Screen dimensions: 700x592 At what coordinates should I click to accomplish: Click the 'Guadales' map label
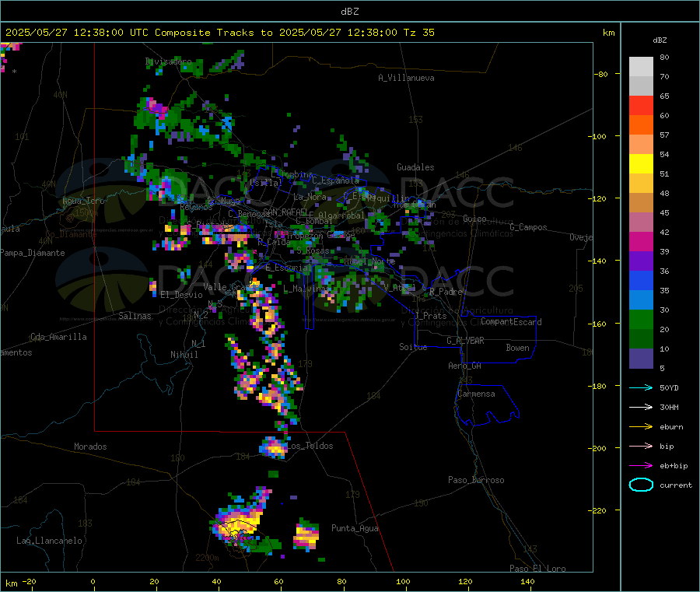(415, 167)
